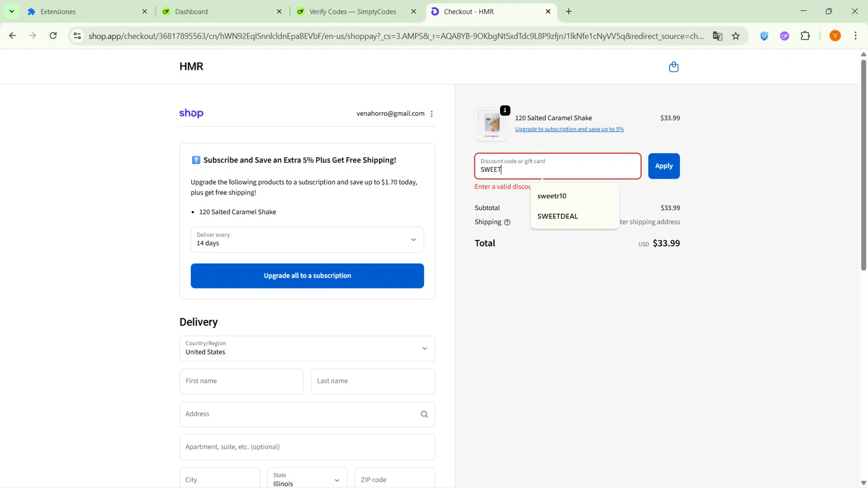The image size is (868, 488).
Task: Choose sweetr10 from autocomplete suggestions
Action: click(x=575, y=196)
